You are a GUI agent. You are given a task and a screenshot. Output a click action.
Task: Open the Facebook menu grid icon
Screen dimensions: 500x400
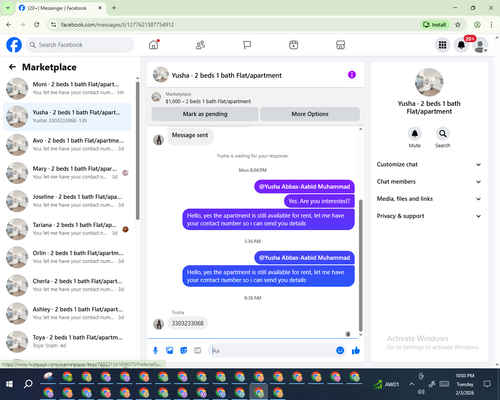coord(442,45)
